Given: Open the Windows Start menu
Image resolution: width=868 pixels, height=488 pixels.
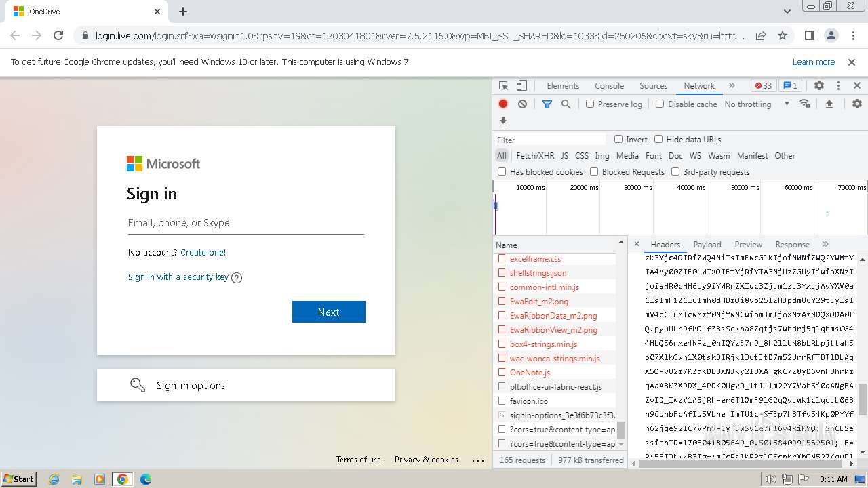Looking at the screenshot, I should [x=18, y=479].
